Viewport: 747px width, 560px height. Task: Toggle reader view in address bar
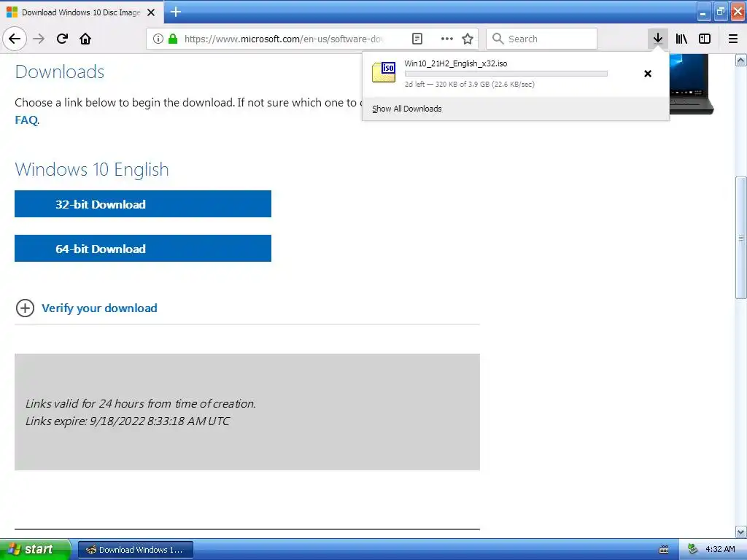[417, 39]
